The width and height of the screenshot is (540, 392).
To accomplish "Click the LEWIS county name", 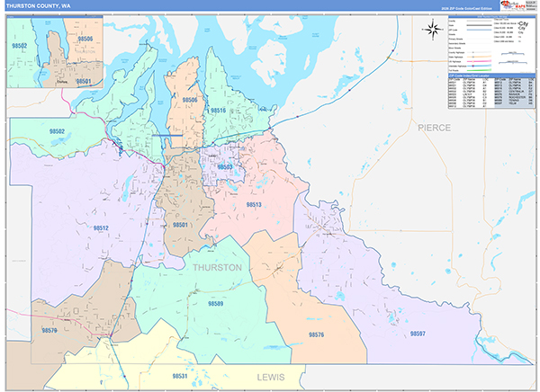I will [x=271, y=378].
